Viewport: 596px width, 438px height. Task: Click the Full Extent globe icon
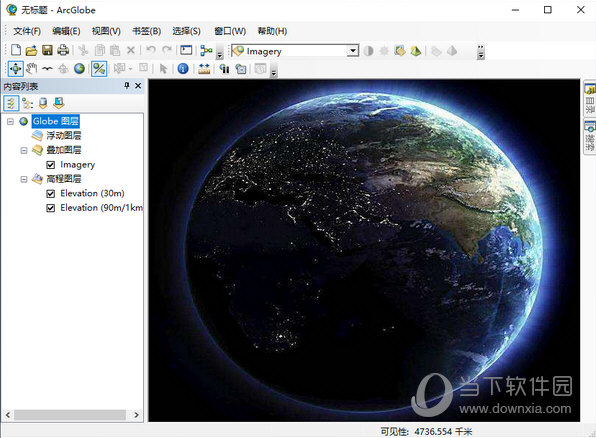pyautogui.click(x=79, y=69)
